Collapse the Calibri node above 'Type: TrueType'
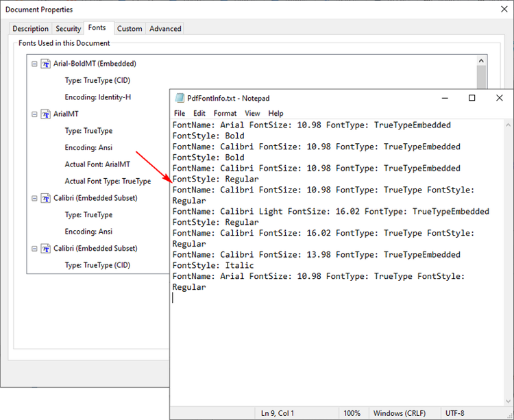 pyautogui.click(x=34, y=198)
